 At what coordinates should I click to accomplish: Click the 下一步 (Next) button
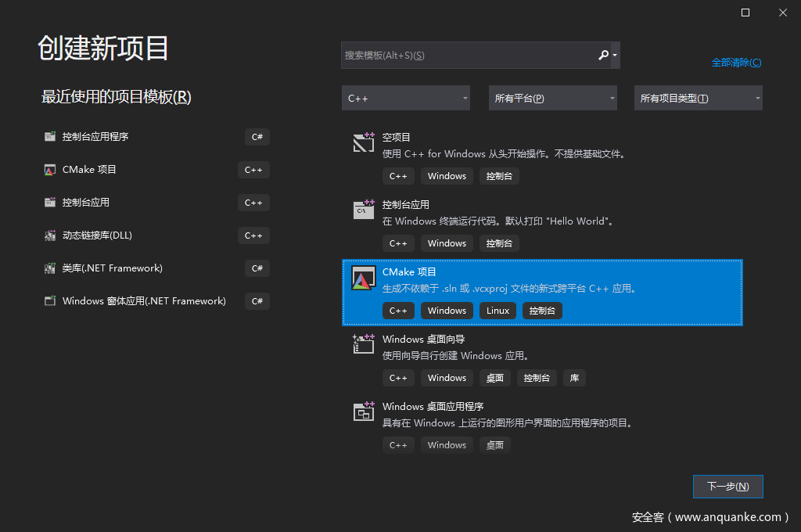727,487
